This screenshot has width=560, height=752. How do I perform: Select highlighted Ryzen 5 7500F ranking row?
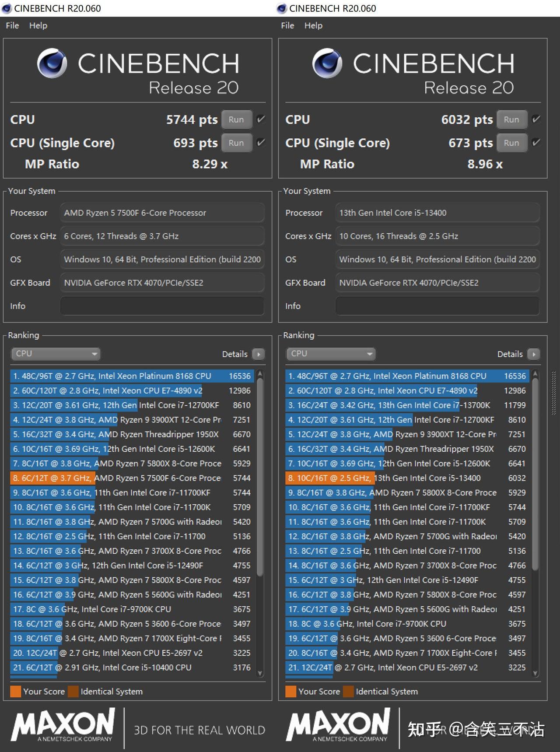coord(132,478)
